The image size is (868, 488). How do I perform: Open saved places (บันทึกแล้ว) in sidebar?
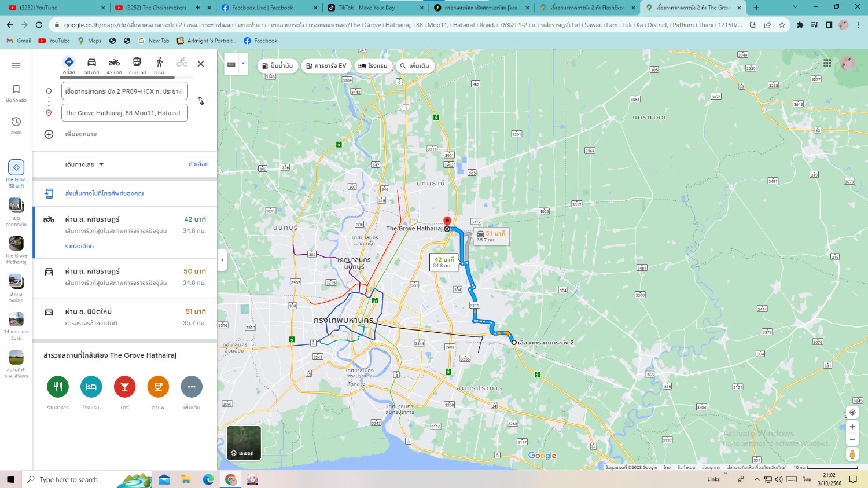[16, 93]
